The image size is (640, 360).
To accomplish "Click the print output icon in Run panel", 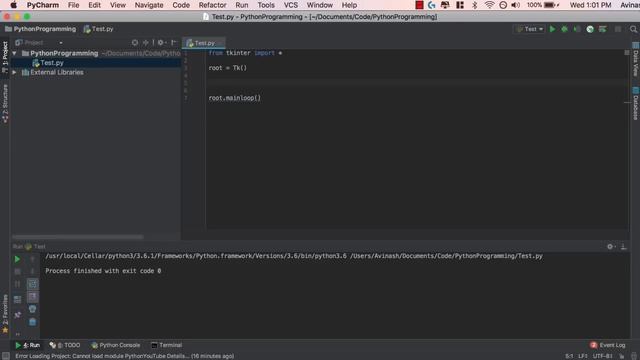I will 33,309.
